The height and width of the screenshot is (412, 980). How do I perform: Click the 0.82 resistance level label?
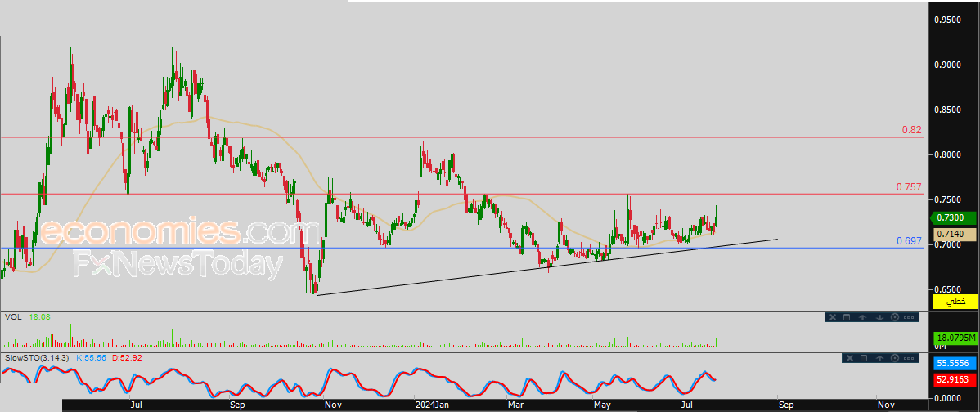pyautogui.click(x=911, y=130)
